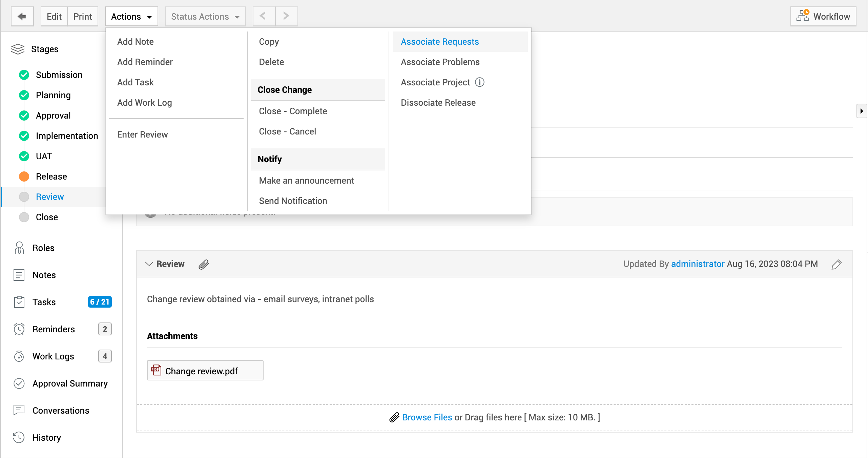The image size is (868, 458).
Task: Click the info icon next to Associate Project
Action: (x=479, y=82)
